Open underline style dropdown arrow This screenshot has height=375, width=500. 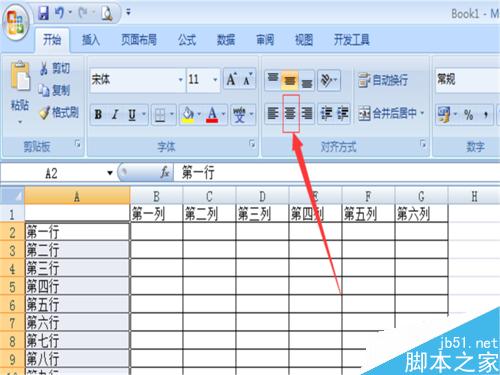[144, 115]
